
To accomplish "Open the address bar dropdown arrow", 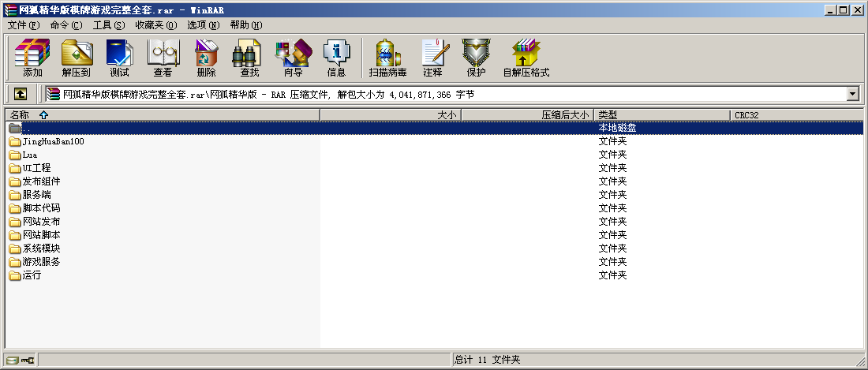I will tap(852, 95).
